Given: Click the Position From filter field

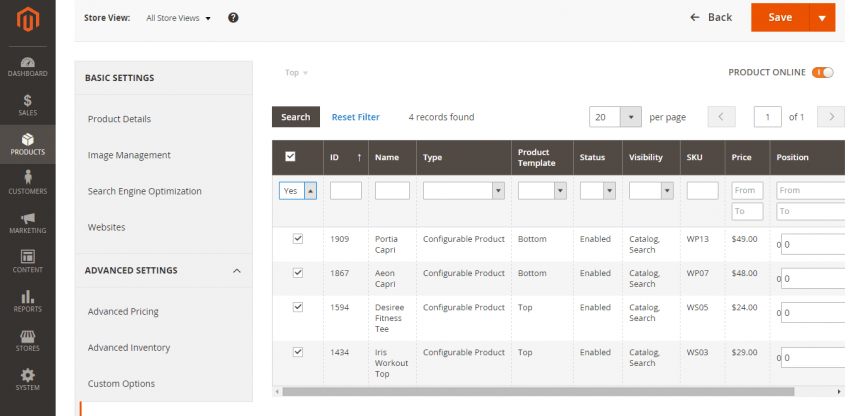Looking at the screenshot, I should pos(811,190).
